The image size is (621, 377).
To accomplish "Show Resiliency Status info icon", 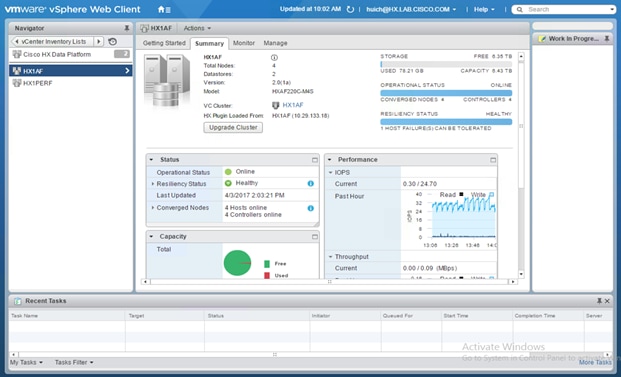I will coord(310,183).
